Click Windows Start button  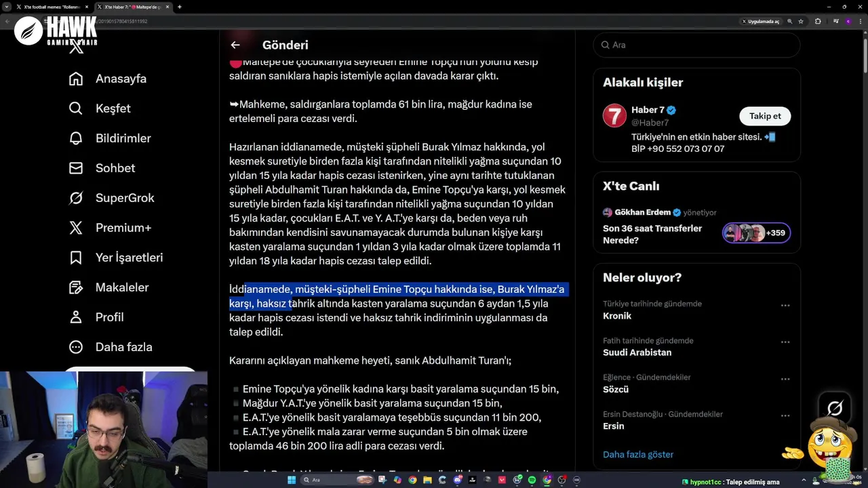pos(292,480)
